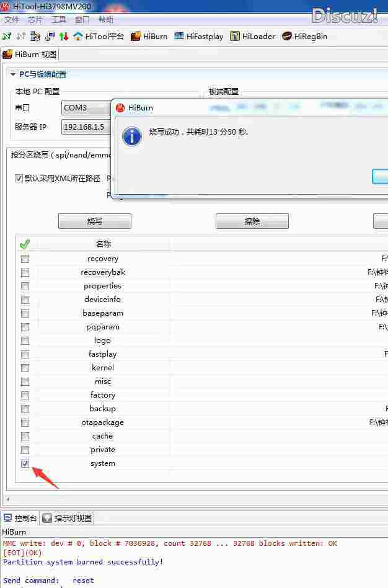Screen dimensions: 388x588
Task: Check the recoverybak partition checkbox
Action: click(x=25, y=272)
